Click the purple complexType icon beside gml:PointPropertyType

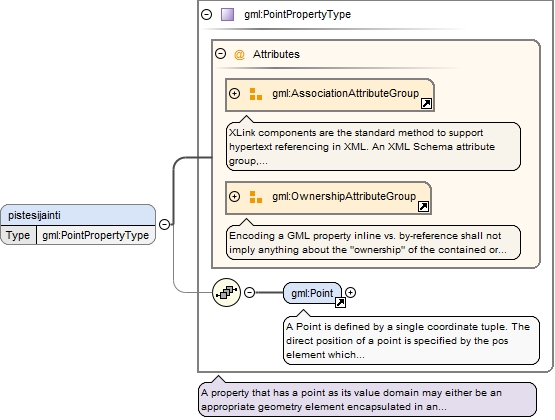(x=227, y=15)
